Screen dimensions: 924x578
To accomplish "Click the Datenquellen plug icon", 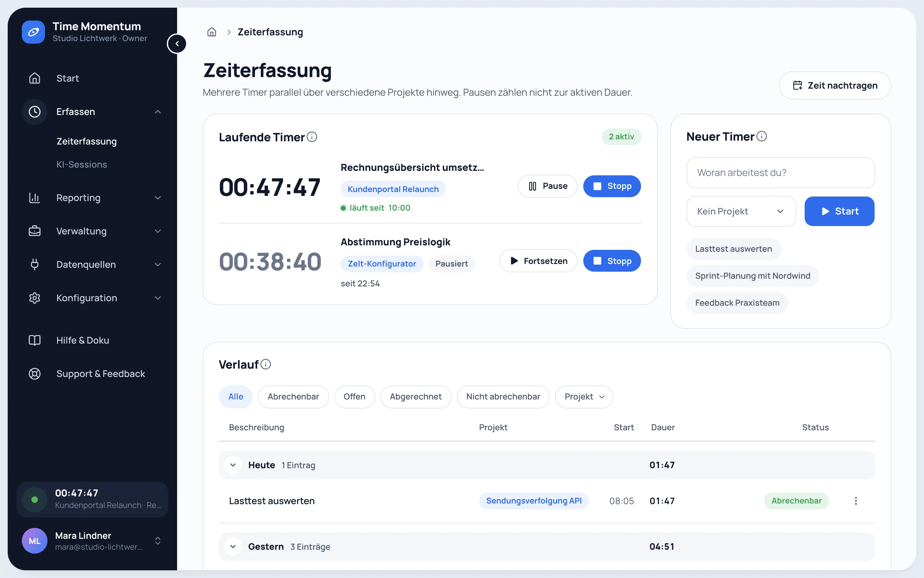I will (x=35, y=264).
